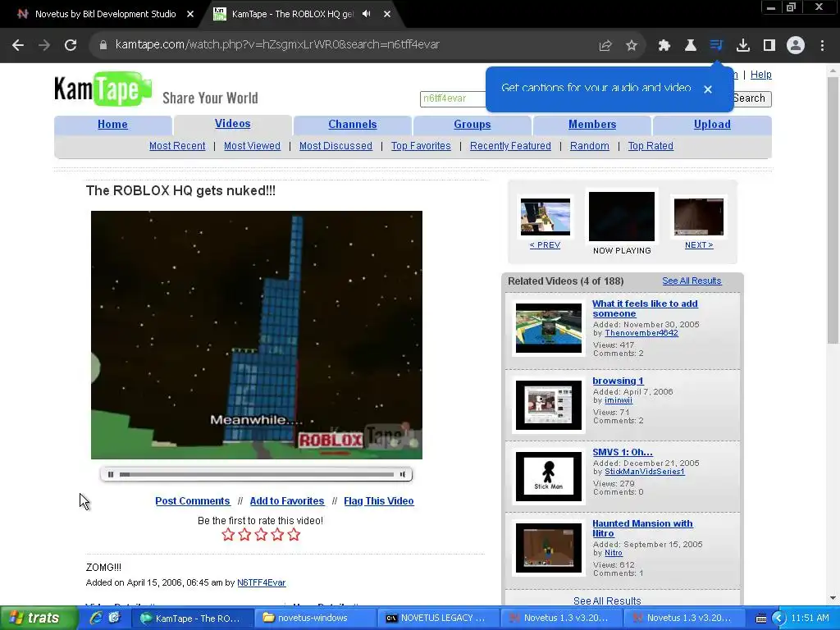The image size is (840, 630).
Task: Open the StickManVidsSeries1 uploader link
Action: 645,472
